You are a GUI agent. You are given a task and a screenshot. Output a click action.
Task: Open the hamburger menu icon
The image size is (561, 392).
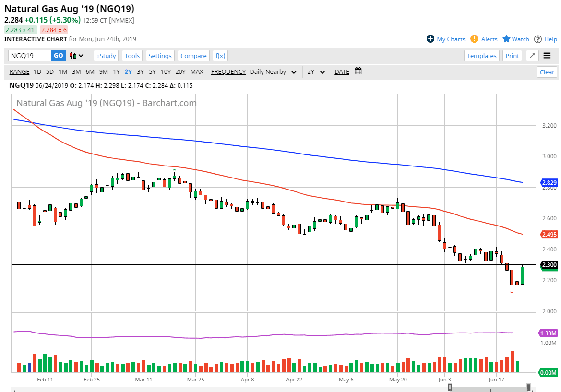pyautogui.click(x=547, y=56)
